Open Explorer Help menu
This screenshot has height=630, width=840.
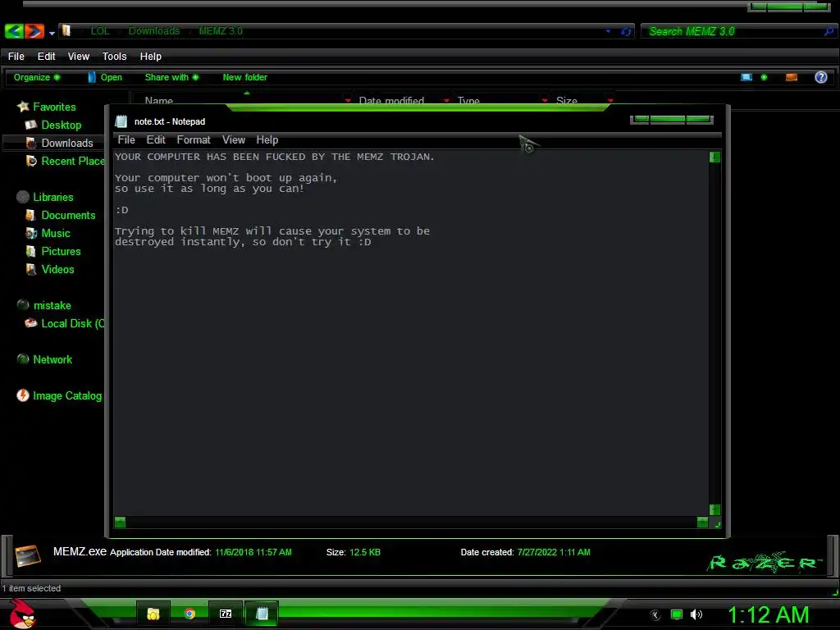tap(151, 57)
